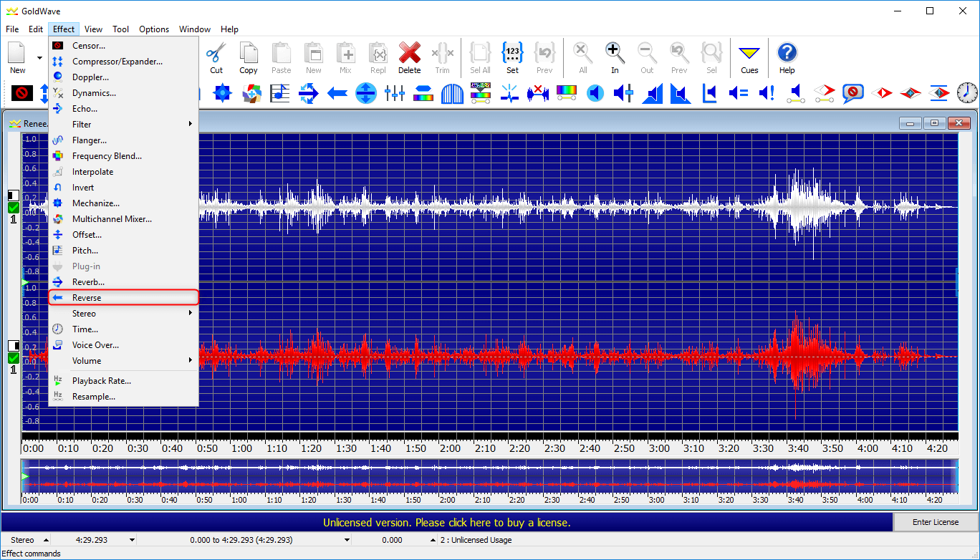
Task: Click '2 : Unlicensed Usage' status text
Action: [x=476, y=540]
